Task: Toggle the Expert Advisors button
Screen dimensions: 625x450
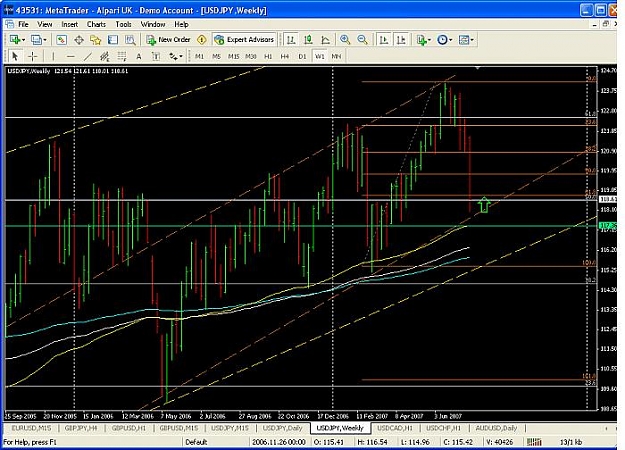Action: click(244, 40)
